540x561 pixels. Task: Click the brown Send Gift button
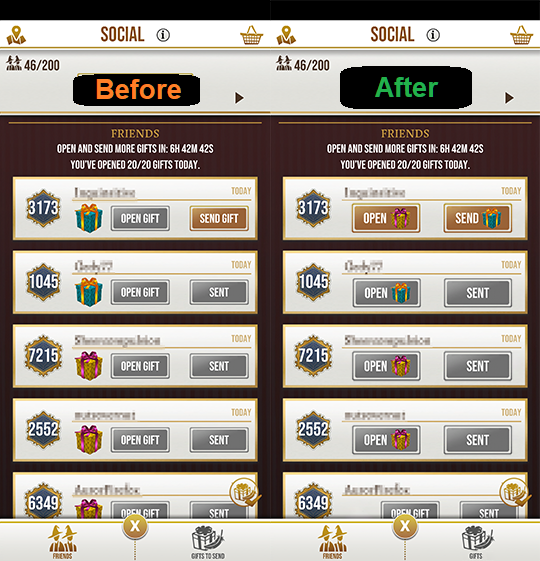pos(219,218)
